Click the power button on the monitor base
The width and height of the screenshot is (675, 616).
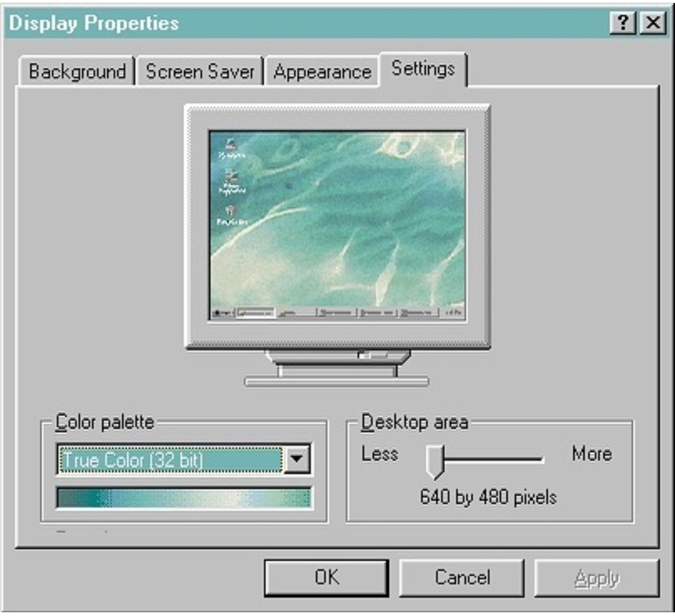click(x=372, y=356)
